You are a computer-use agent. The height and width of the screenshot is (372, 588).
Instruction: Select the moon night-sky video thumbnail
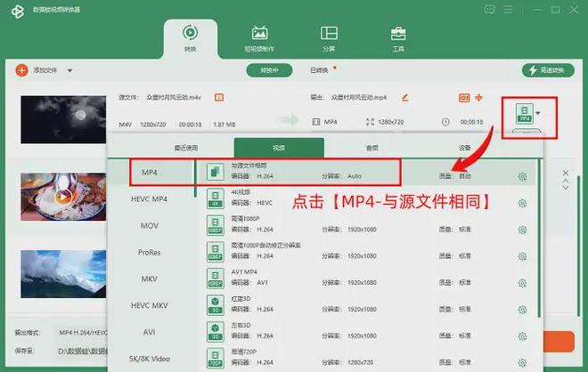point(63,119)
